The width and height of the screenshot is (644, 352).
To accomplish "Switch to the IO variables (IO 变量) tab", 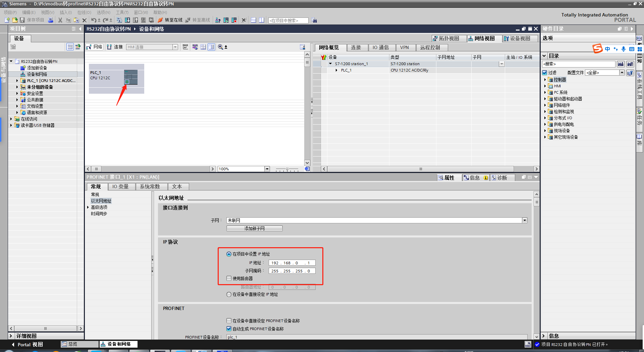I will click(121, 186).
